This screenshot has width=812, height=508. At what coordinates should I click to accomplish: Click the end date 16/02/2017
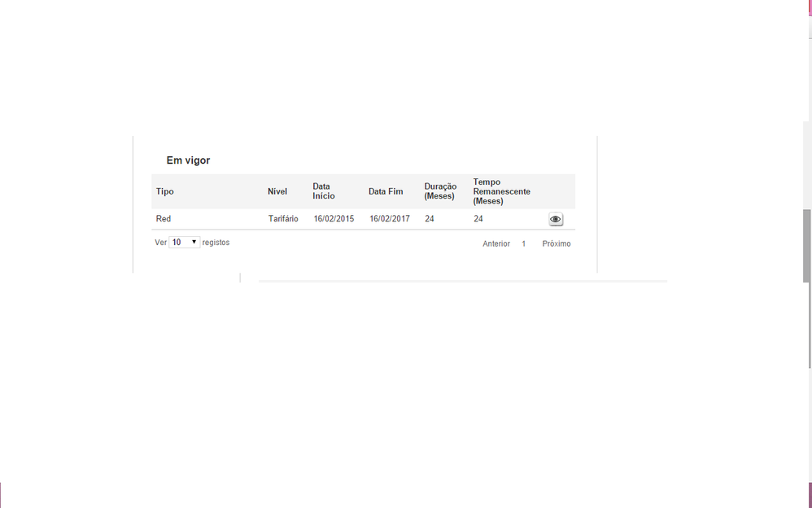[390, 219]
